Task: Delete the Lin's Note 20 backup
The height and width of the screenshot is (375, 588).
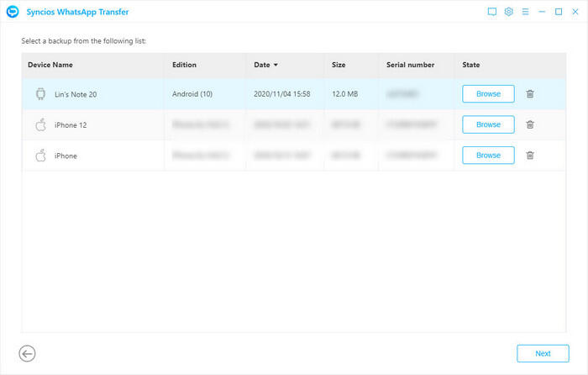Action: [x=530, y=94]
